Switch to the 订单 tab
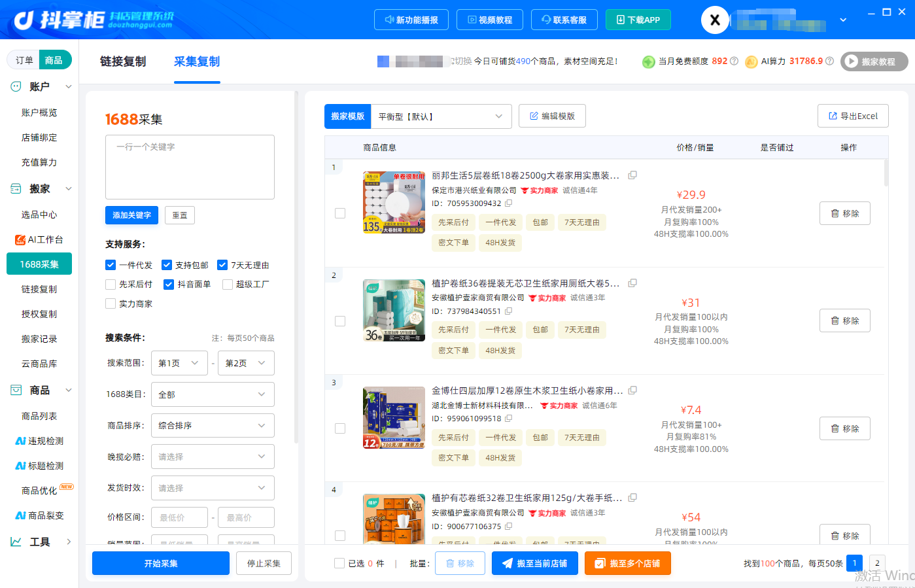Viewport: 915px width, 588px height. click(24, 60)
